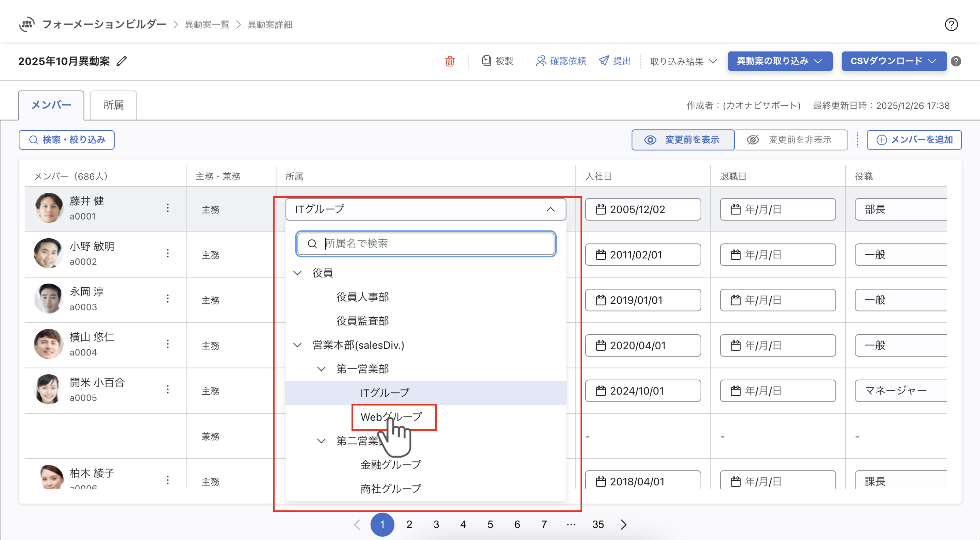Viewport: 980px width, 540px height.
Task: Click the help question mark icon top right
Action: 951,25
